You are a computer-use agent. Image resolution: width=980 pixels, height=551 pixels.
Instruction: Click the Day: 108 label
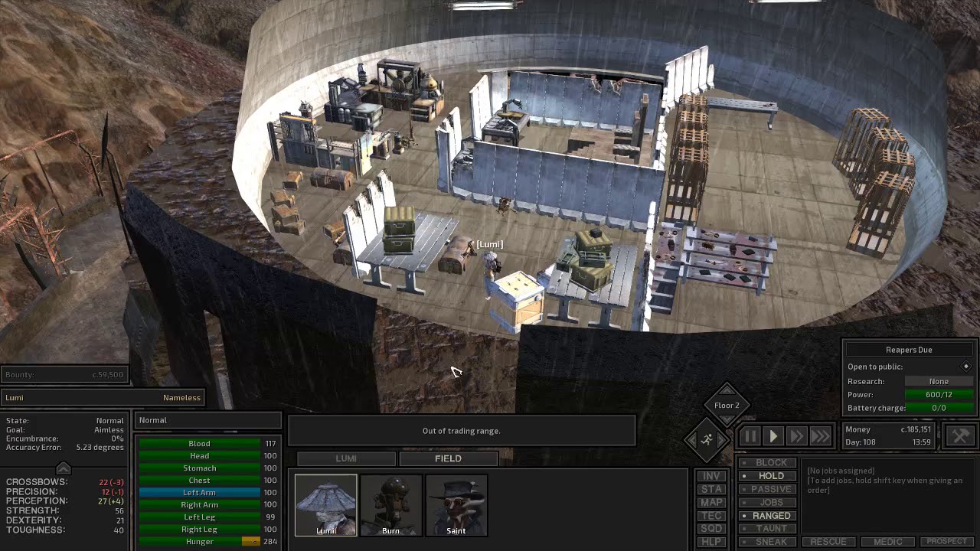click(861, 442)
